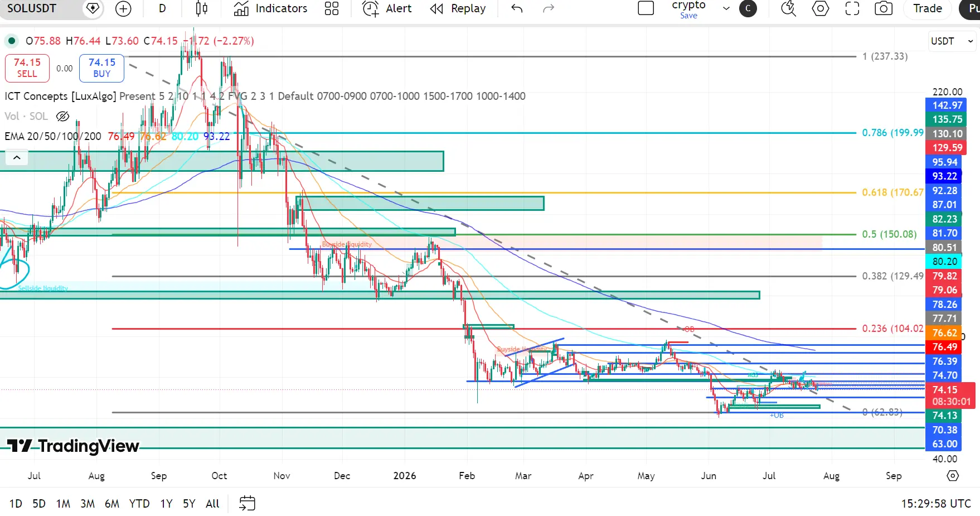This screenshot has height=516, width=980.
Task: Click the 142.97 price label
Action: pyautogui.click(x=947, y=105)
